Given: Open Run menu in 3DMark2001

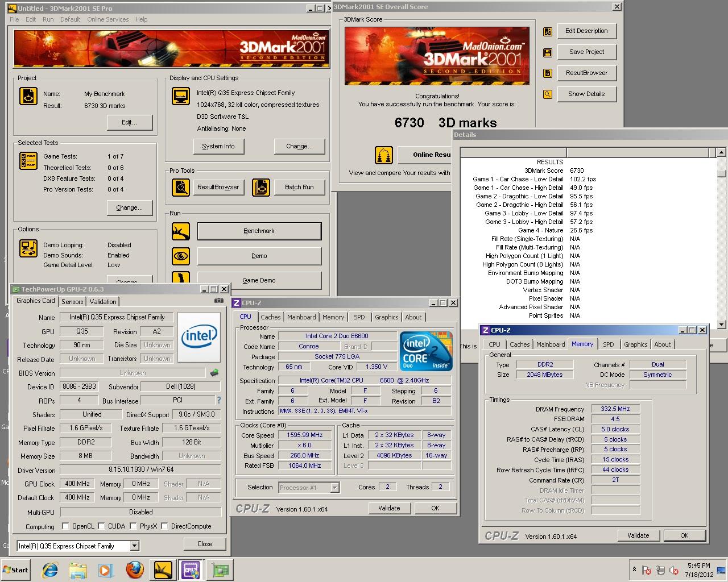Looking at the screenshot, I should [x=48, y=19].
